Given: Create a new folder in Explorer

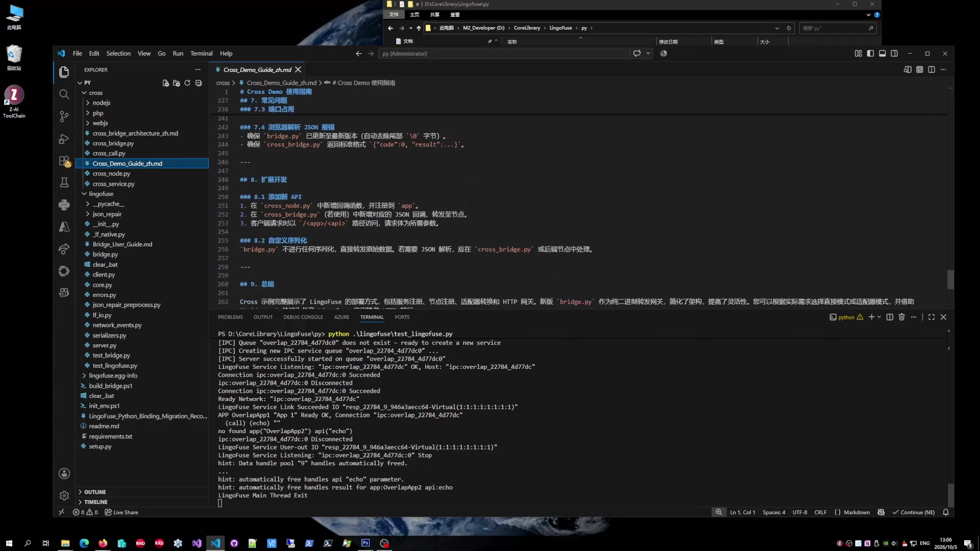Looking at the screenshot, I should tap(177, 83).
